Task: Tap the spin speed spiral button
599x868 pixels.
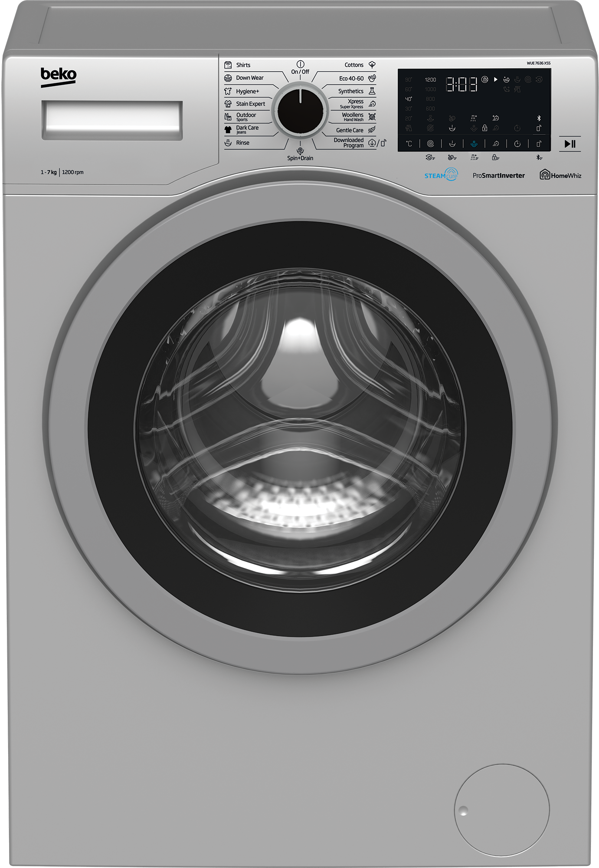Action: [430, 144]
